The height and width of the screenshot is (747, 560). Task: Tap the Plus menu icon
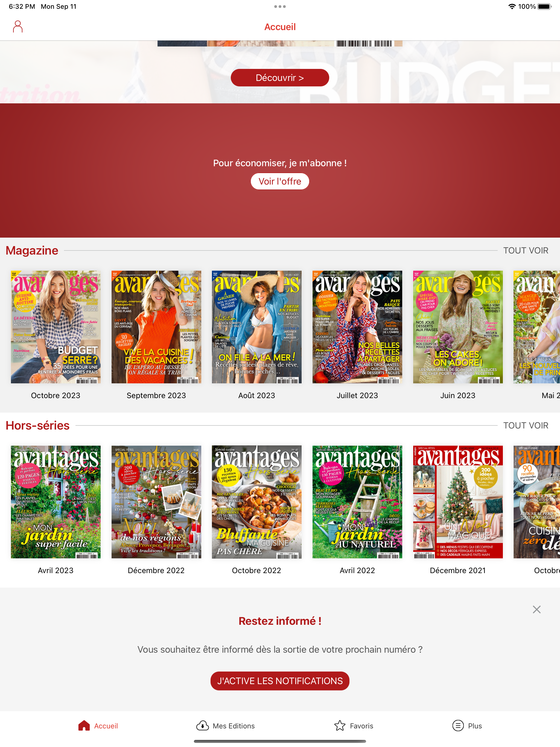click(x=458, y=725)
